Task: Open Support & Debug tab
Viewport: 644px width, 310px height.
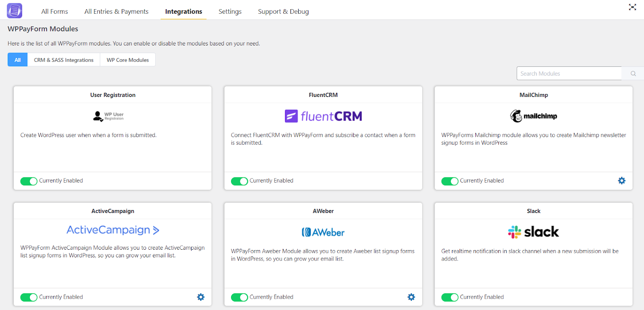Action: click(x=283, y=12)
